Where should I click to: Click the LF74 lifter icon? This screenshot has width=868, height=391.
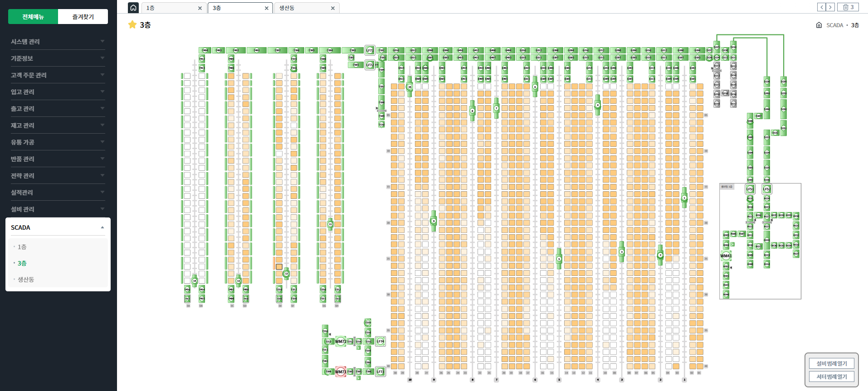click(x=380, y=342)
